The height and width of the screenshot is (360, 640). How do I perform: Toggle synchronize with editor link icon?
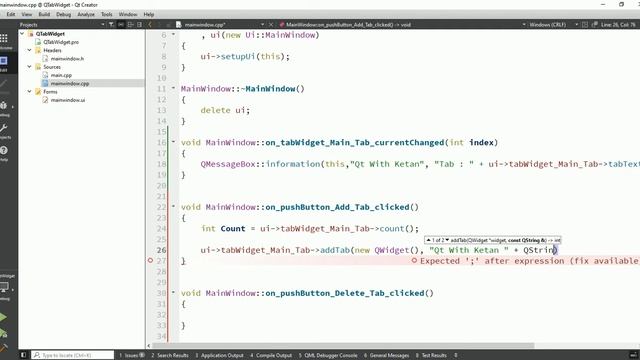pos(121,24)
